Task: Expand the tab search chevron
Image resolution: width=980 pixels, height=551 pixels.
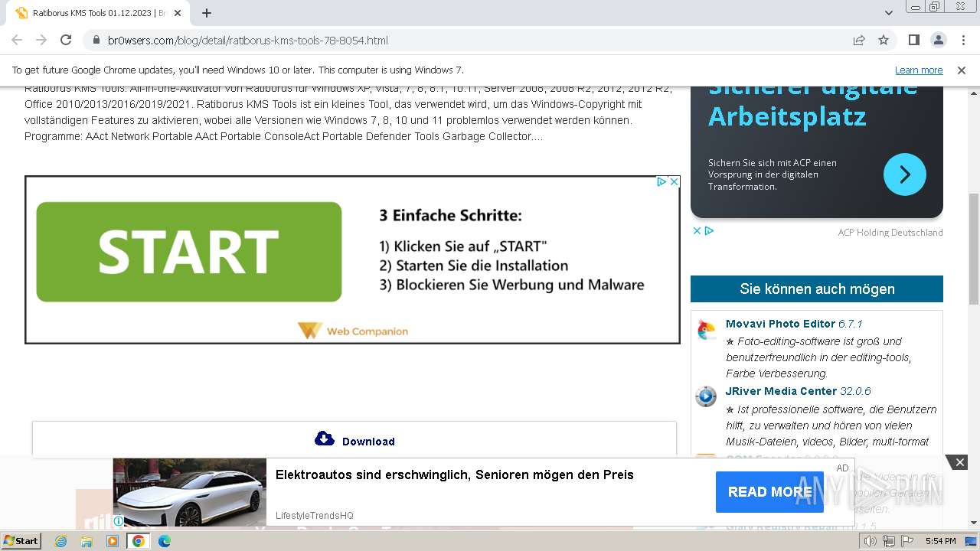Action: pos(889,13)
